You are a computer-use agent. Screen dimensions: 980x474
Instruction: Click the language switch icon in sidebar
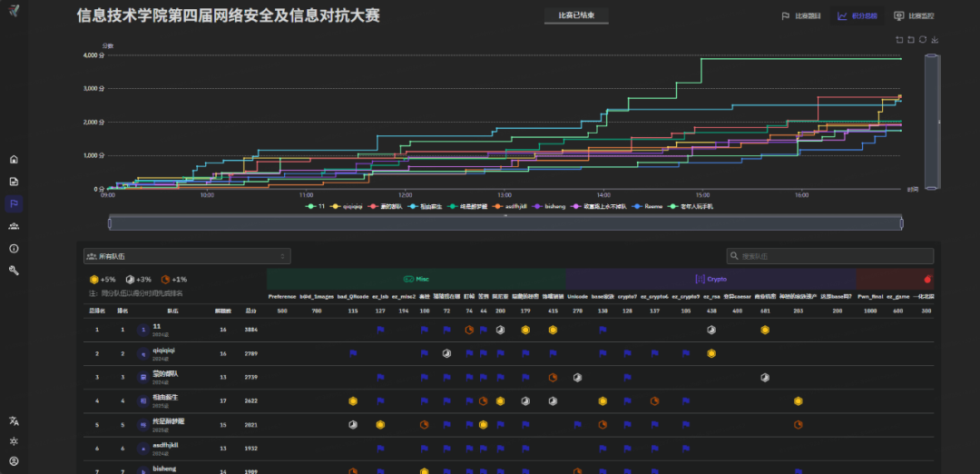[x=14, y=420]
